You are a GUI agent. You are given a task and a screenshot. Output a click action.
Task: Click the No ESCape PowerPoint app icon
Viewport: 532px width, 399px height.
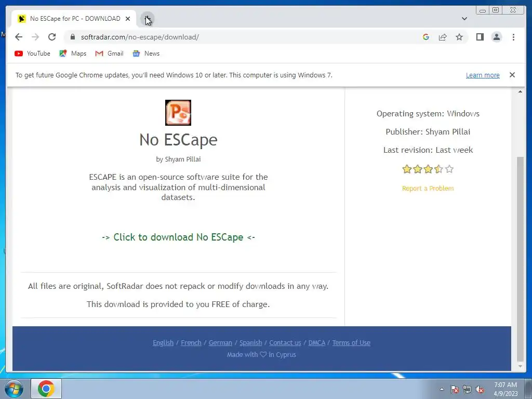coord(178,113)
